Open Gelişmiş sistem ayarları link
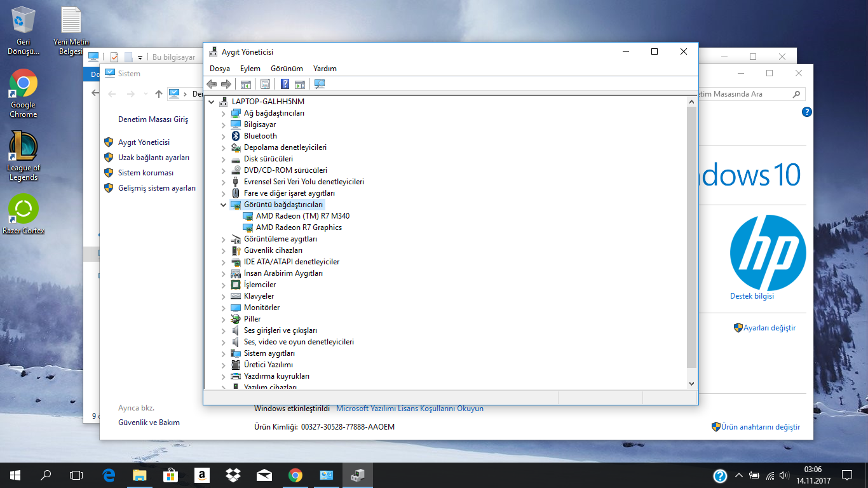This screenshot has height=488, width=868. pos(157,188)
